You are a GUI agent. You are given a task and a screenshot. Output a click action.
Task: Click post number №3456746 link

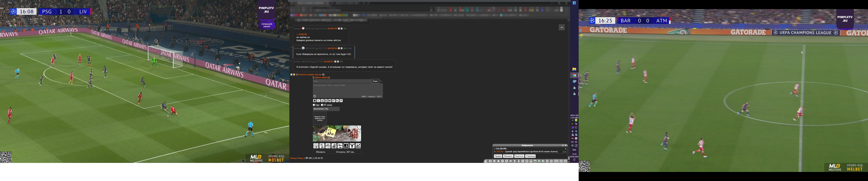point(332,48)
